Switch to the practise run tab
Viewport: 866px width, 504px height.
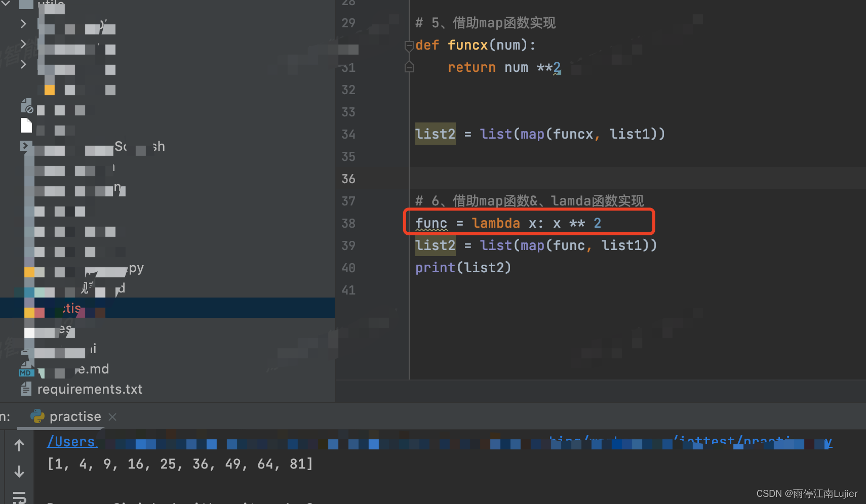tap(75, 416)
